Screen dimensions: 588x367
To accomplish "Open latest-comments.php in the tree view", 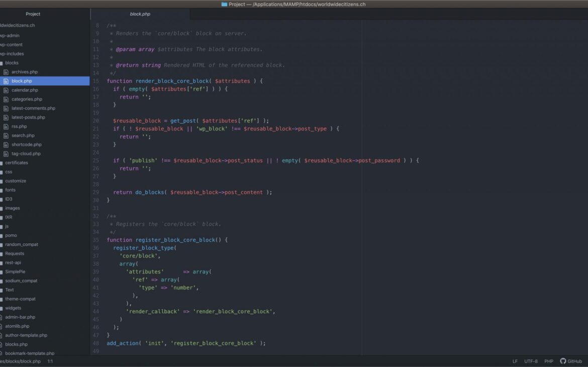I will [x=33, y=108].
